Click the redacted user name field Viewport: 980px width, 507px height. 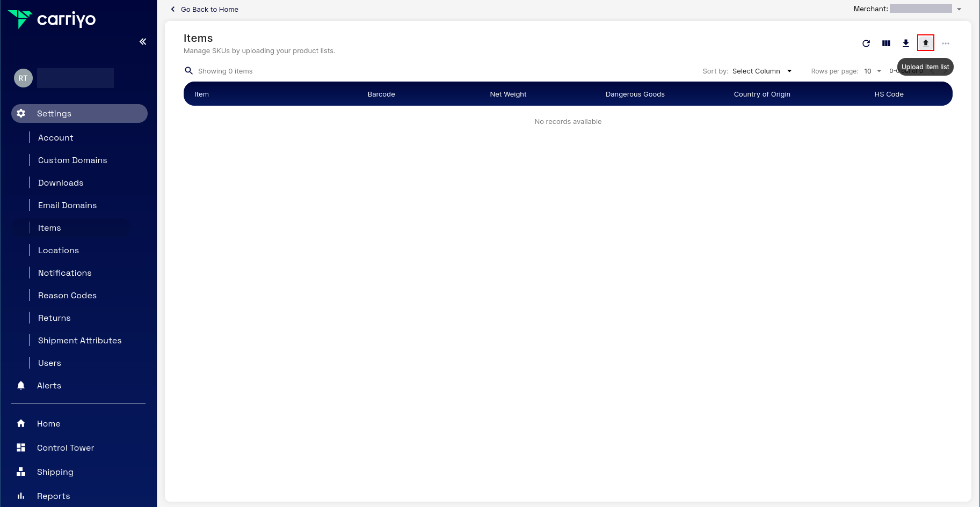pos(75,78)
